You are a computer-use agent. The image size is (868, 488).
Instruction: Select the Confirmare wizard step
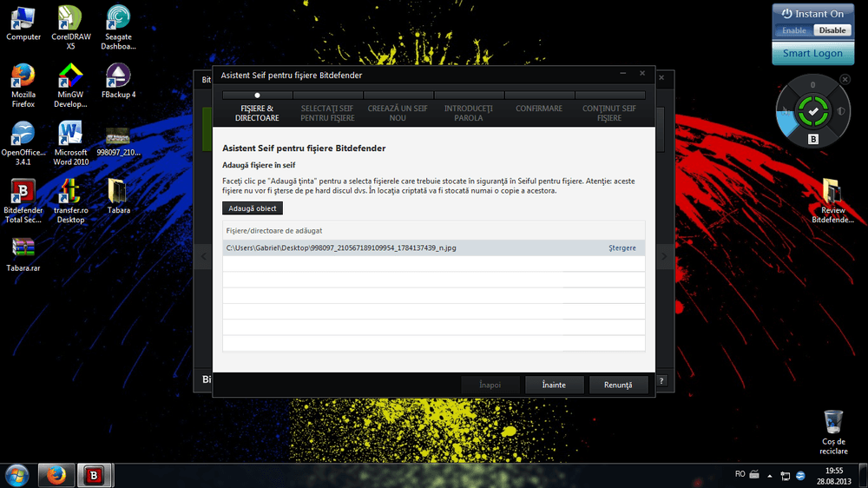click(x=539, y=109)
